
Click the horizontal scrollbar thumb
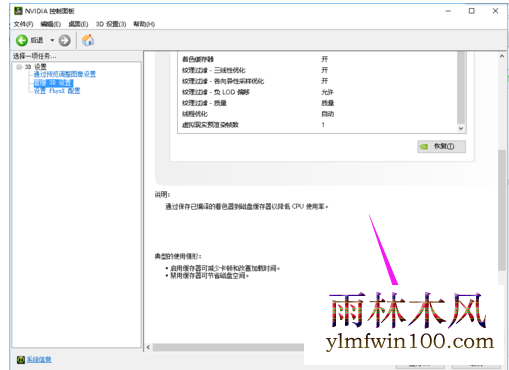click(228, 347)
